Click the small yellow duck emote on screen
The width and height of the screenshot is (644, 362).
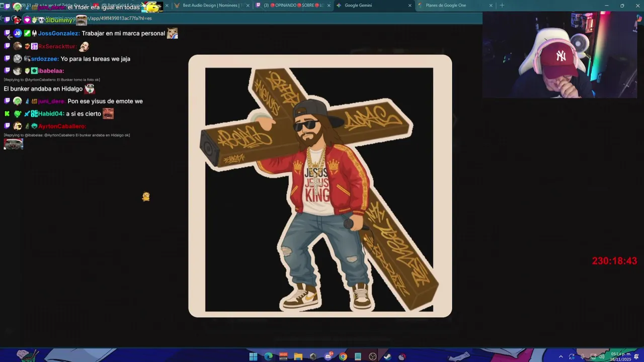146,197
